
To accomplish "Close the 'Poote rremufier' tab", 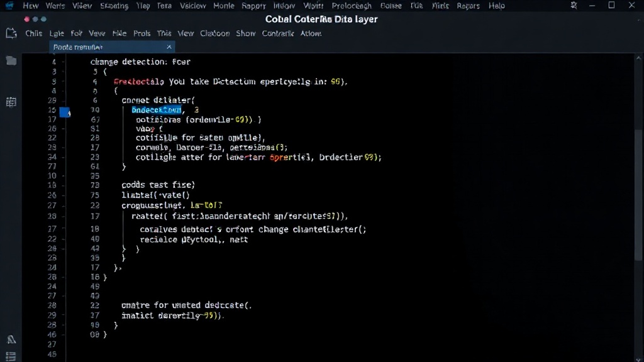I will (169, 47).
